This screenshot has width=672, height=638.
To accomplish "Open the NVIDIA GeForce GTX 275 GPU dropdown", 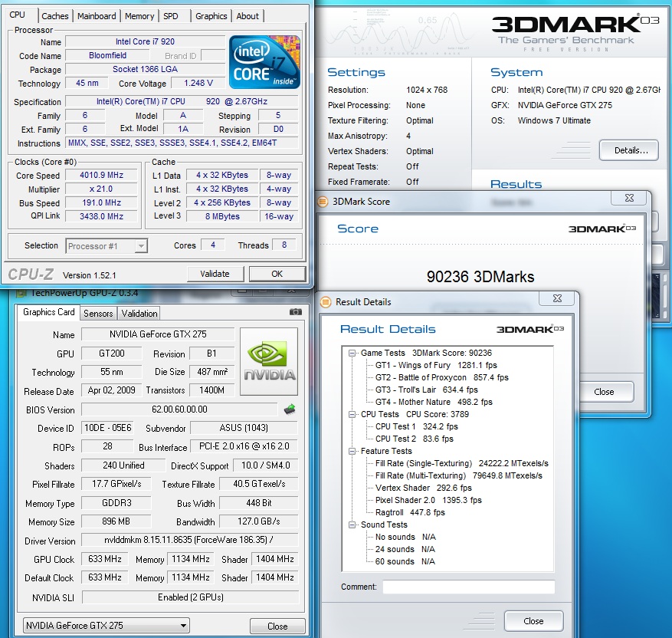I will tap(107, 626).
